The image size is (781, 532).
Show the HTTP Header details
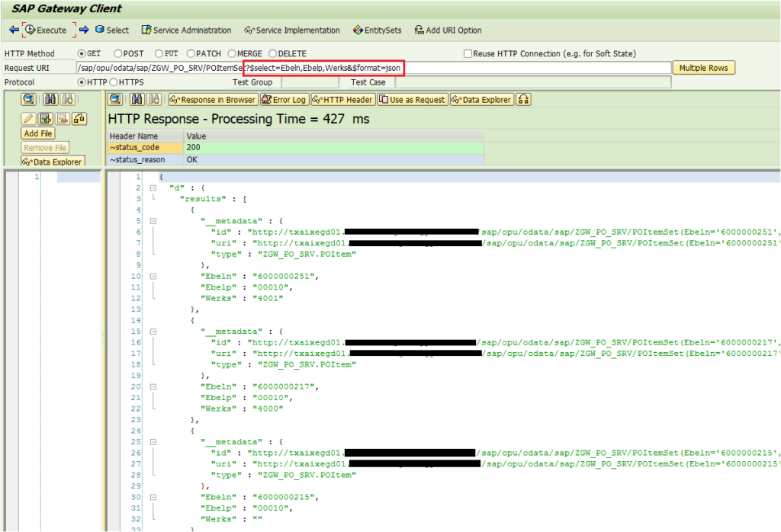342,100
